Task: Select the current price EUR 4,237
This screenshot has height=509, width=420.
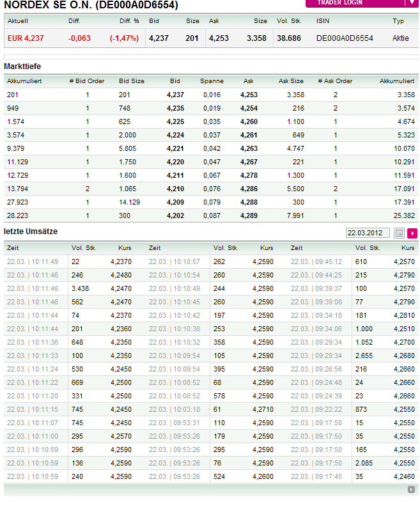Action: (x=26, y=38)
